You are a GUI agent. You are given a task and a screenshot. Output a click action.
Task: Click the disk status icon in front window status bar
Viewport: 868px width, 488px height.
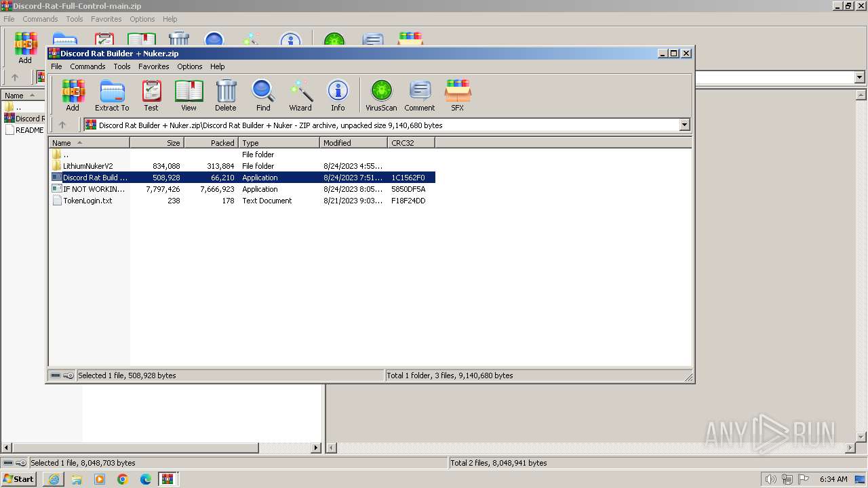(56, 375)
